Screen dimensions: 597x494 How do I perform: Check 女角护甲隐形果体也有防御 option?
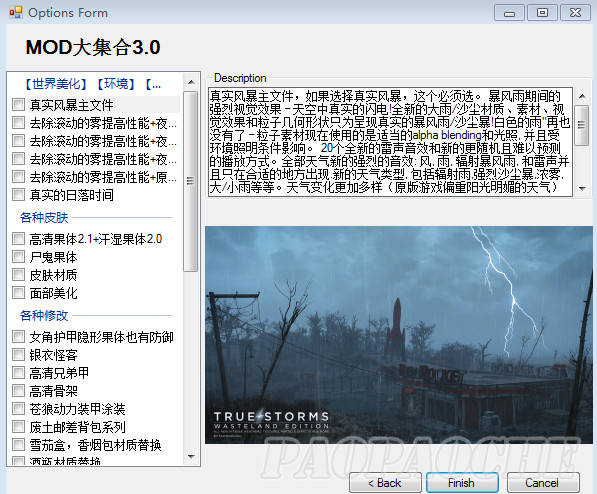pyautogui.click(x=18, y=337)
